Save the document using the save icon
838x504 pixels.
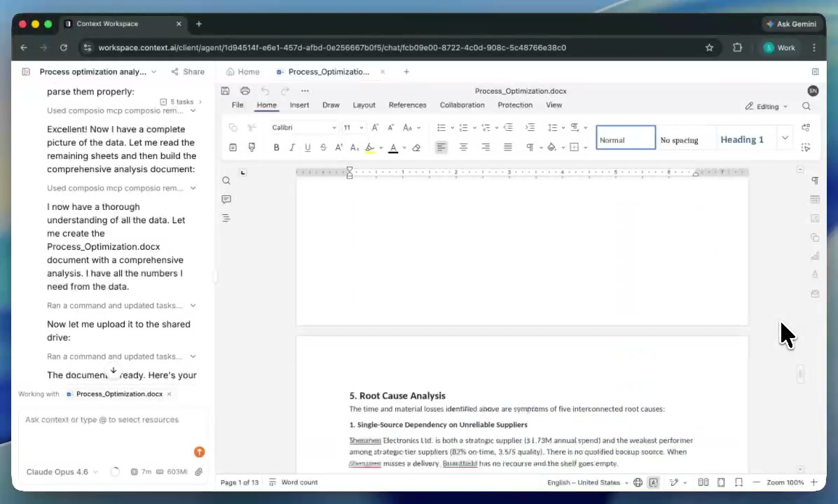tap(225, 91)
